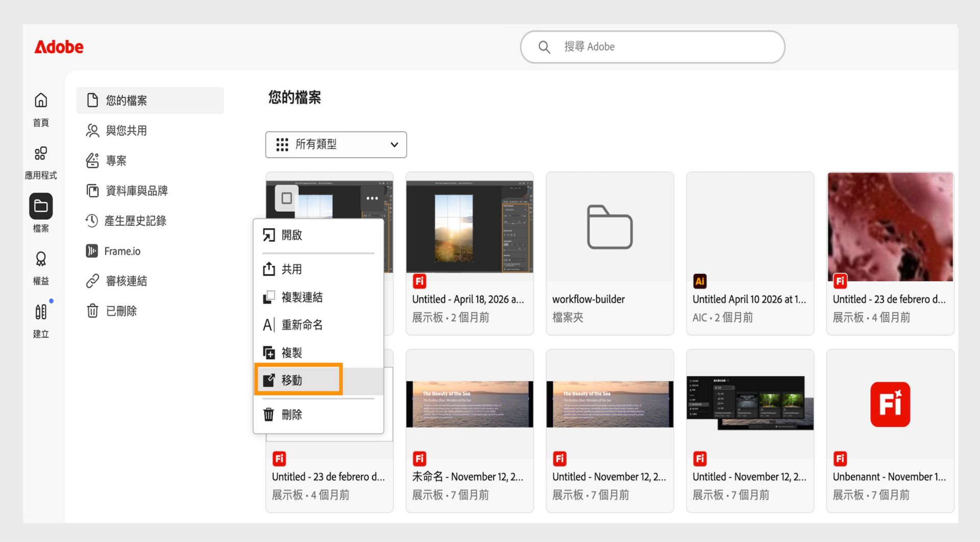The height and width of the screenshot is (542, 980).
Task: Click the Ai badge on Untitled April 10 2026
Action: [x=700, y=281]
